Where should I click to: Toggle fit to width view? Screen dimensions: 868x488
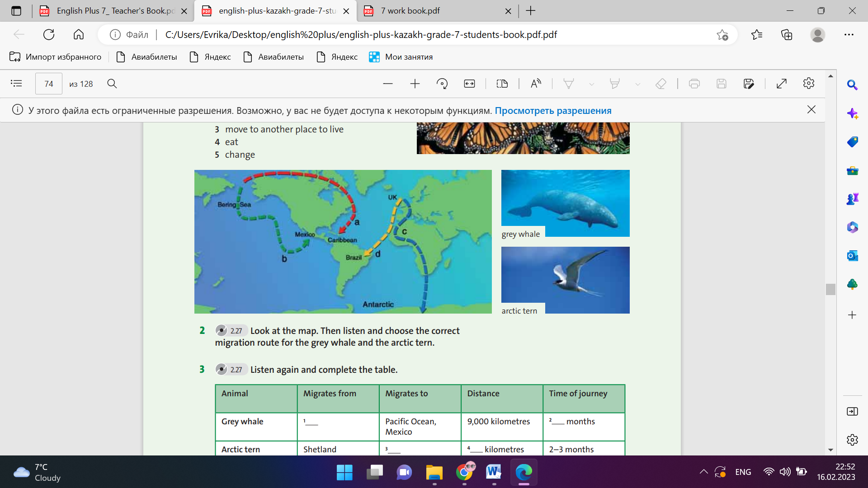pyautogui.click(x=469, y=84)
